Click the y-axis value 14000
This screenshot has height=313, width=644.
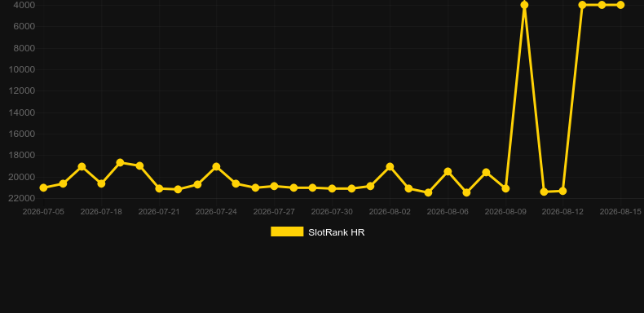pyautogui.click(x=22, y=112)
